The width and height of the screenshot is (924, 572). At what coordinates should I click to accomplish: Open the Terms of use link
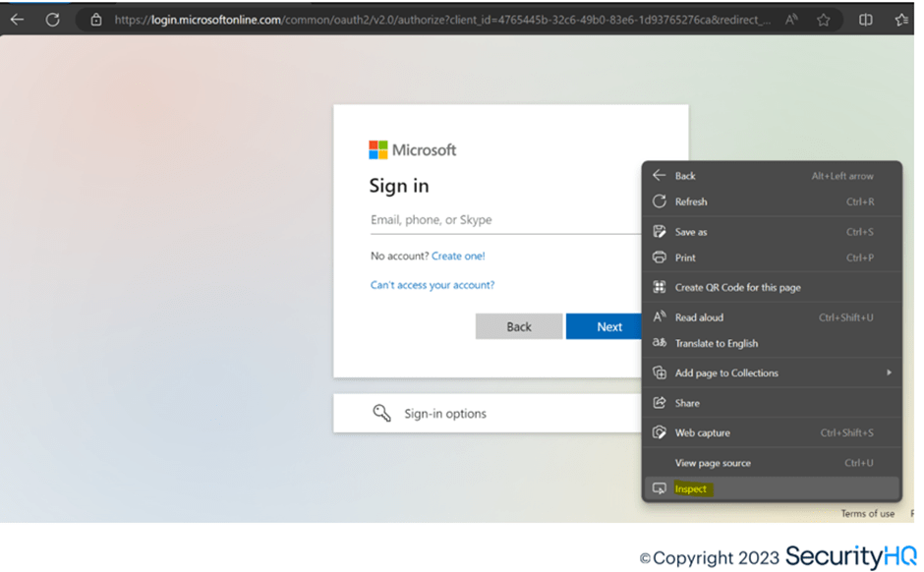coord(867,514)
